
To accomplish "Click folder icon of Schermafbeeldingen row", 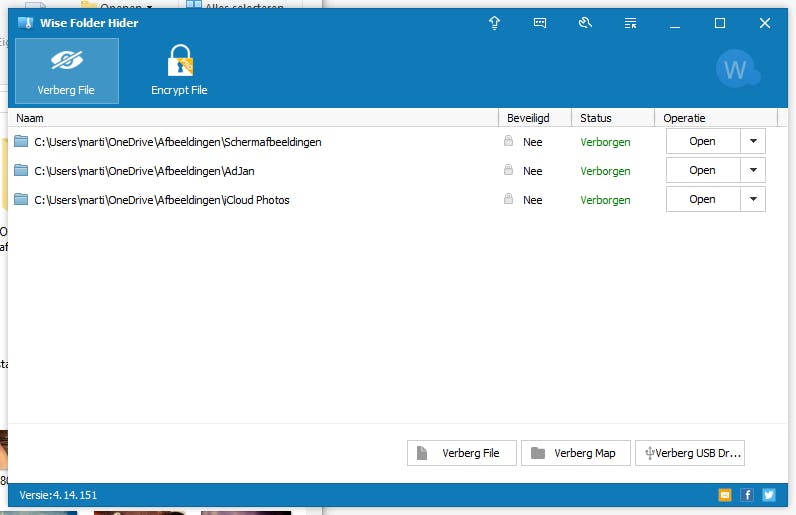I will (21, 141).
